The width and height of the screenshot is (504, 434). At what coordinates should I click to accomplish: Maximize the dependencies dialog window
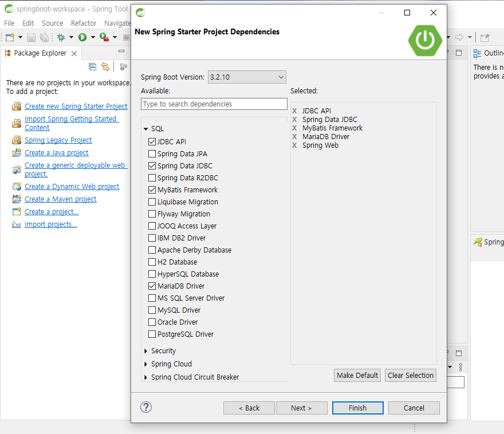click(407, 13)
